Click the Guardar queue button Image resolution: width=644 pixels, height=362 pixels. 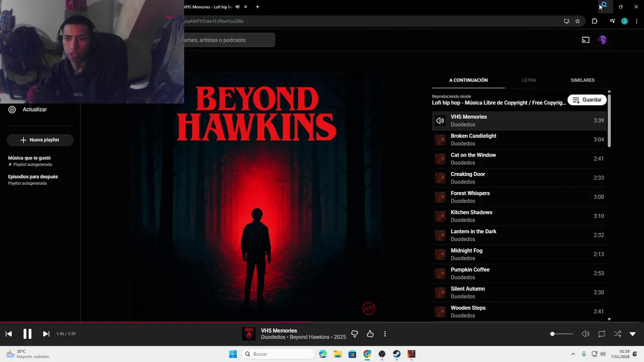587,100
